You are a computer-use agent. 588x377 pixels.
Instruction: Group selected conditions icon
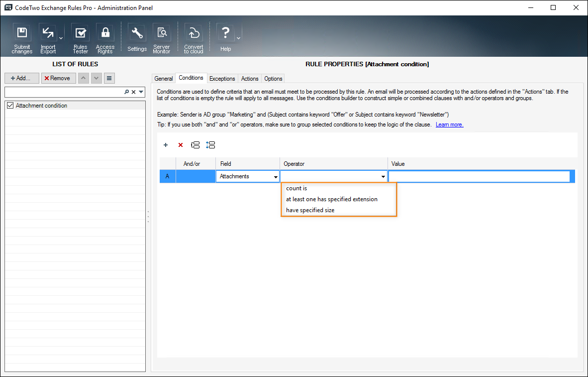point(196,145)
